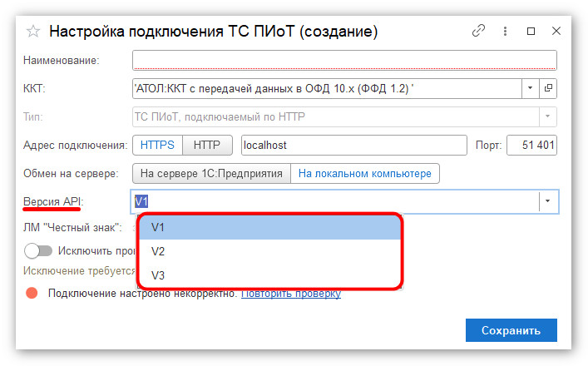The width and height of the screenshot is (588, 366).
Task: Click the Повторить проверку link
Action: (290, 294)
